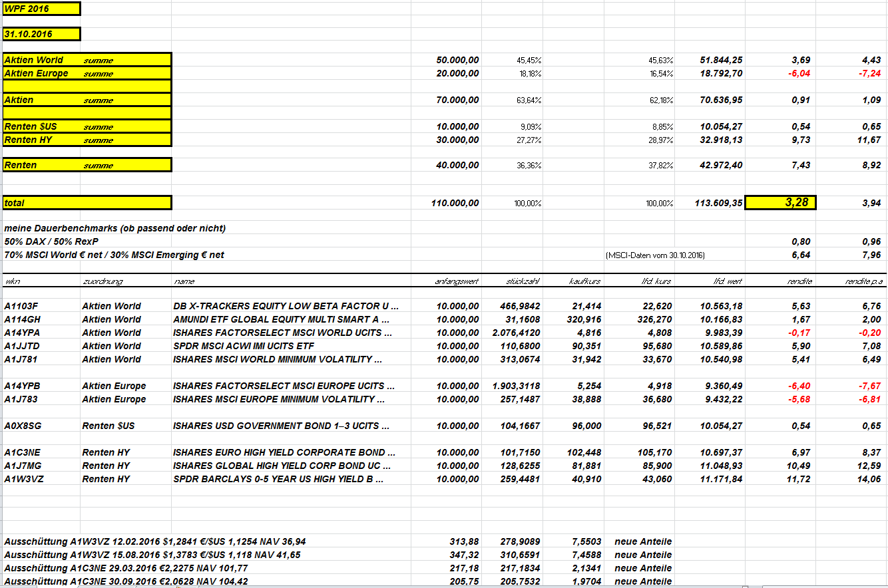This screenshot has height=588, width=888.
Task: Click stückzahl 2.076,4120 for A14YPA
Action: point(517,333)
